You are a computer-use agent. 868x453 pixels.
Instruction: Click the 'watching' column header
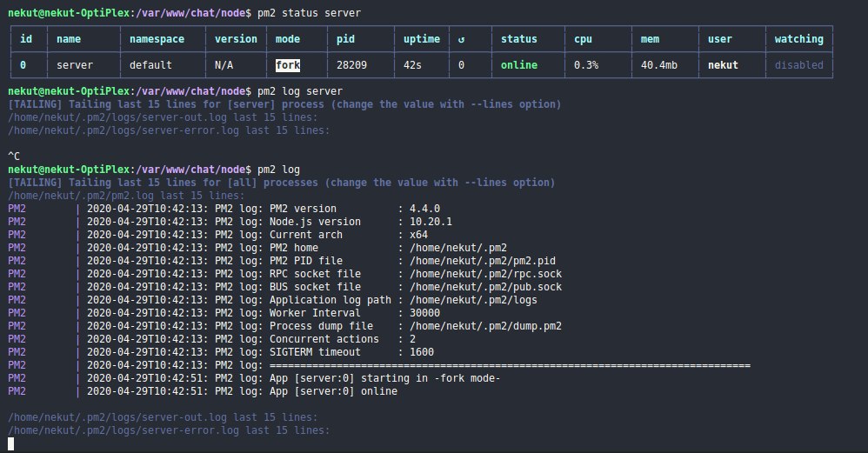click(798, 39)
